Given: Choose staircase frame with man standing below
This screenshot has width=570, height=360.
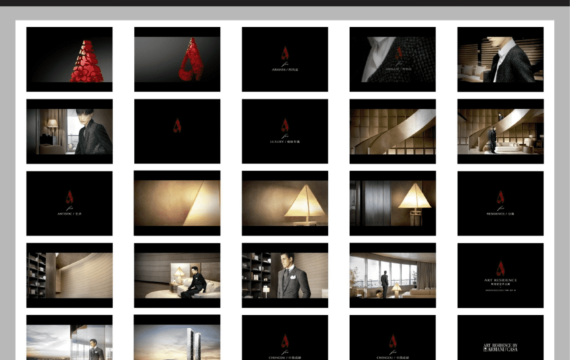Looking at the screenshot, I should [501, 131].
